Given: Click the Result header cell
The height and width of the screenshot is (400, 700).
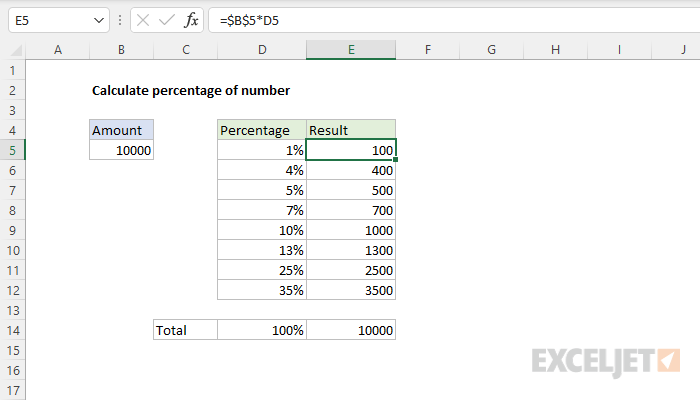Looking at the screenshot, I should (351, 130).
